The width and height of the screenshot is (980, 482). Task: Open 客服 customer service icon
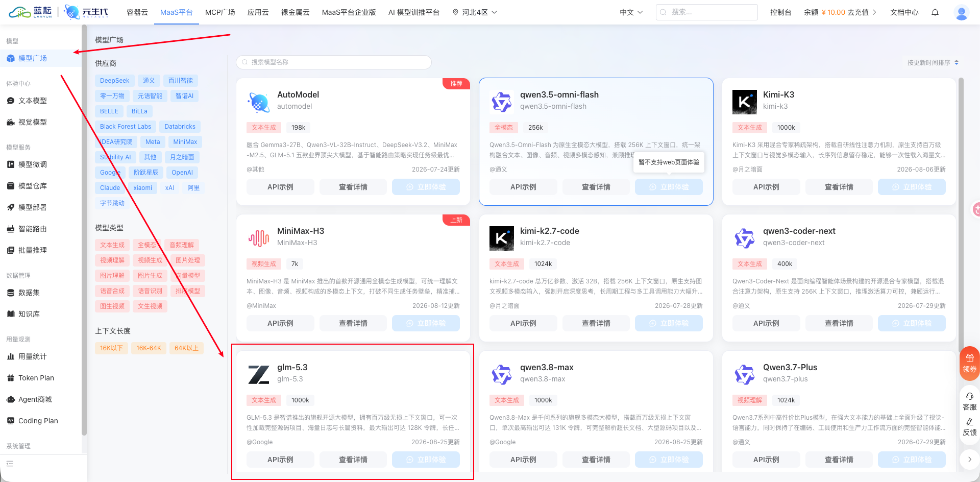[970, 401]
